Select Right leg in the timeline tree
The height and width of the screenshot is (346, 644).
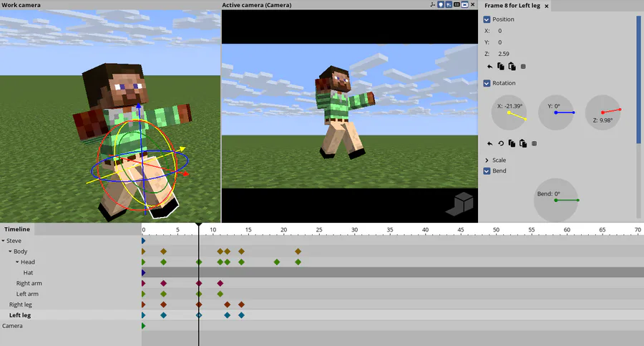pyautogui.click(x=21, y=305)
